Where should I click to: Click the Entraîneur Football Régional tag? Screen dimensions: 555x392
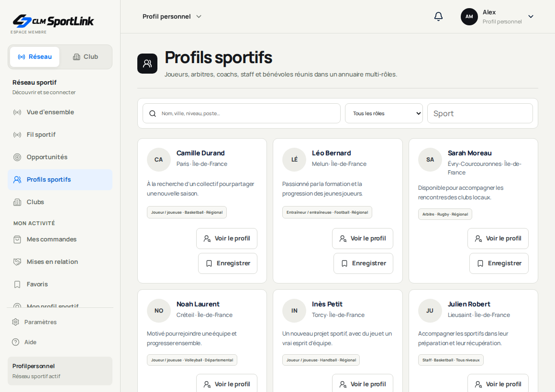327,212
